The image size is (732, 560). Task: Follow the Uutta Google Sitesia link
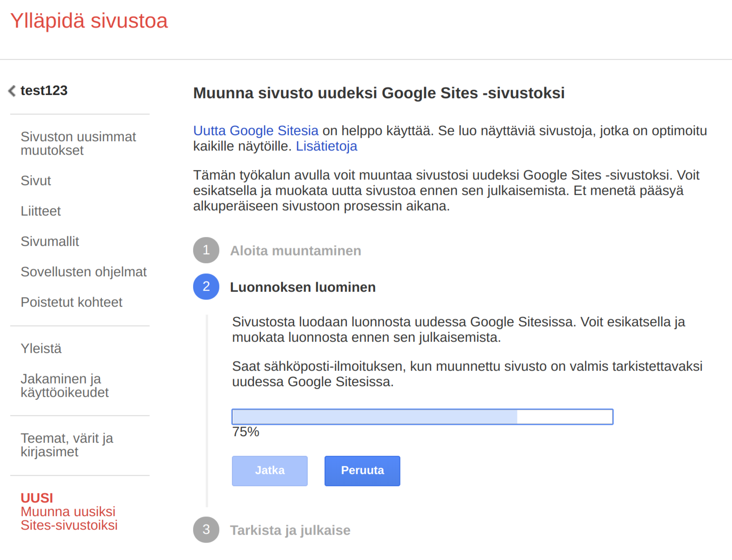coord(256,130)
